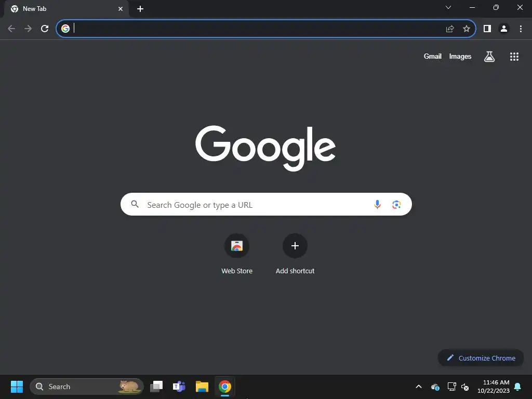
Task: Click the Chrome taskbar icon
Action: pos(224,387)
